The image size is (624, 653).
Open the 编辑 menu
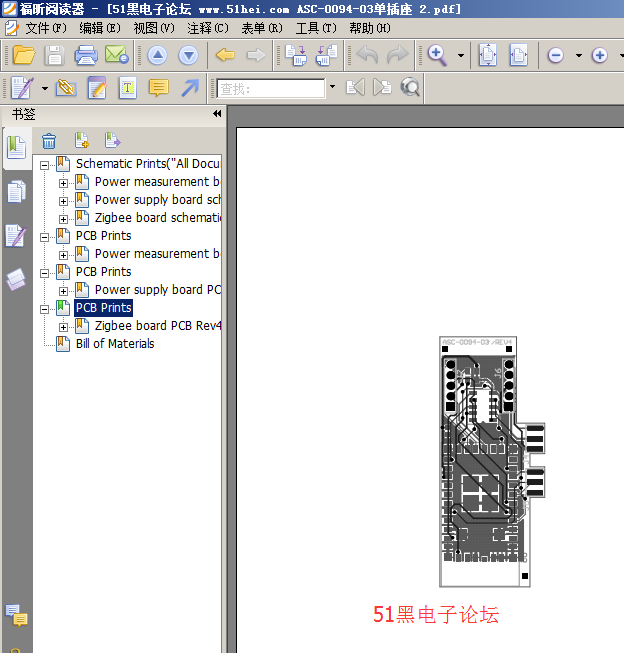[x=100, y=28]
